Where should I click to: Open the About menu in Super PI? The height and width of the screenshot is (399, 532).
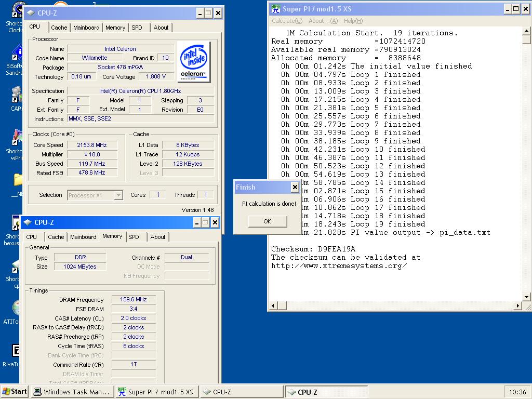pyautogui.click(x=323, y=21)
